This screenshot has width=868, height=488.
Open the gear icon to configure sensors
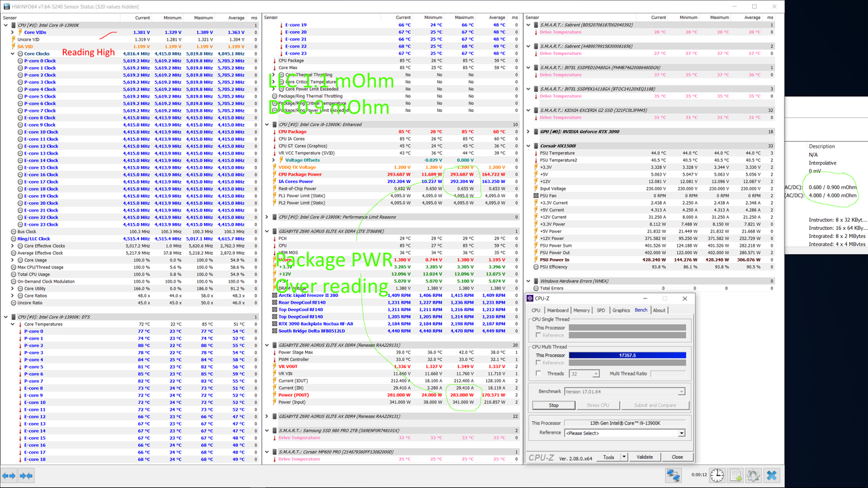coord(753,475)
